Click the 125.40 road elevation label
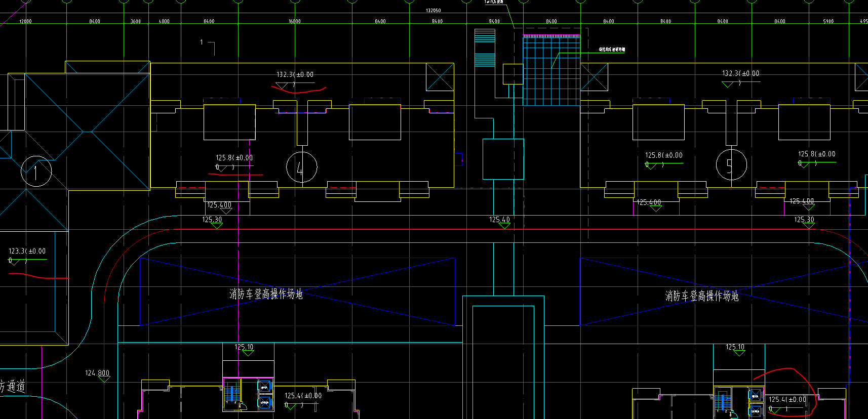The width and height of the screenshot is (868, 419). (499, 220)
